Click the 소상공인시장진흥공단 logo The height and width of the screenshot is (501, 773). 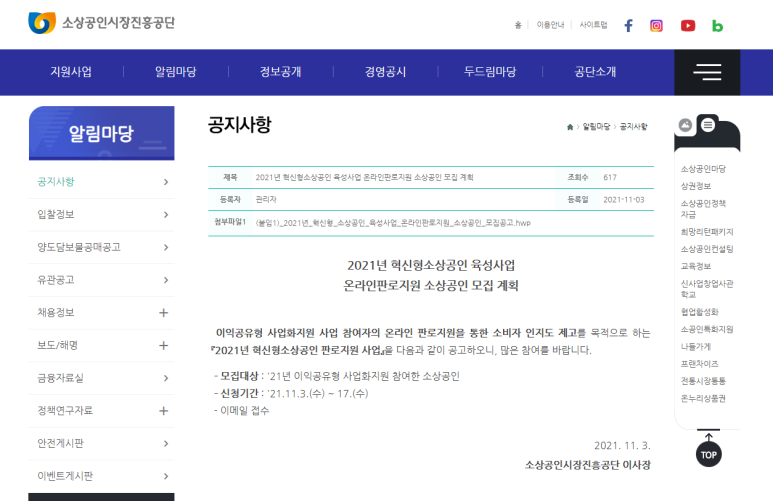coord(102,23)
